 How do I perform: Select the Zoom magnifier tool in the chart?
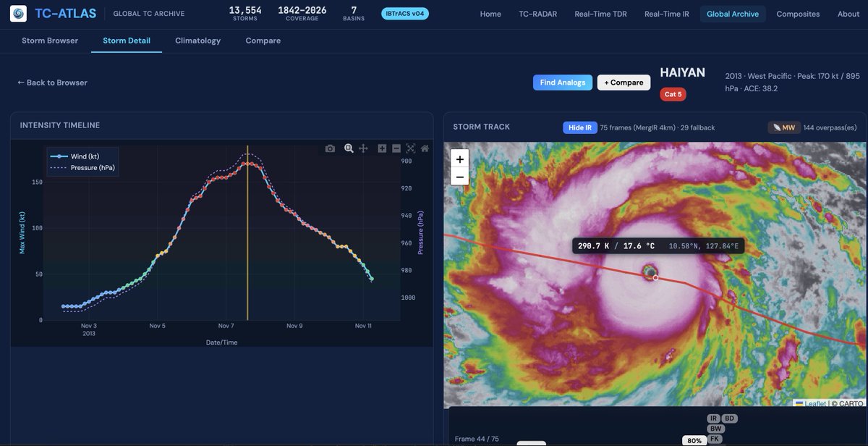coord(349,148)
